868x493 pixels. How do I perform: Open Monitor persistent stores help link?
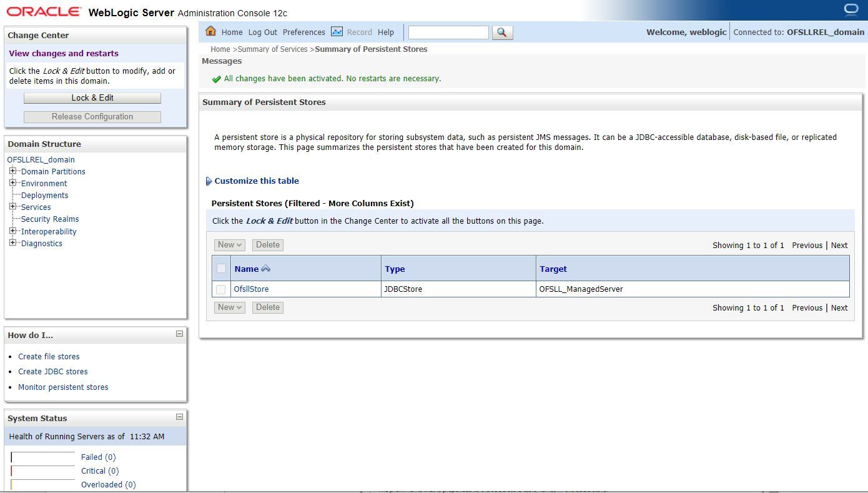63,387
